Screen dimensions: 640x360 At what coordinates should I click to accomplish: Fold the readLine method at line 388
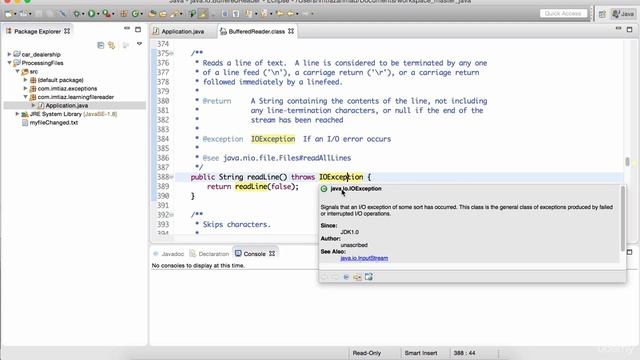coord(172,177)
